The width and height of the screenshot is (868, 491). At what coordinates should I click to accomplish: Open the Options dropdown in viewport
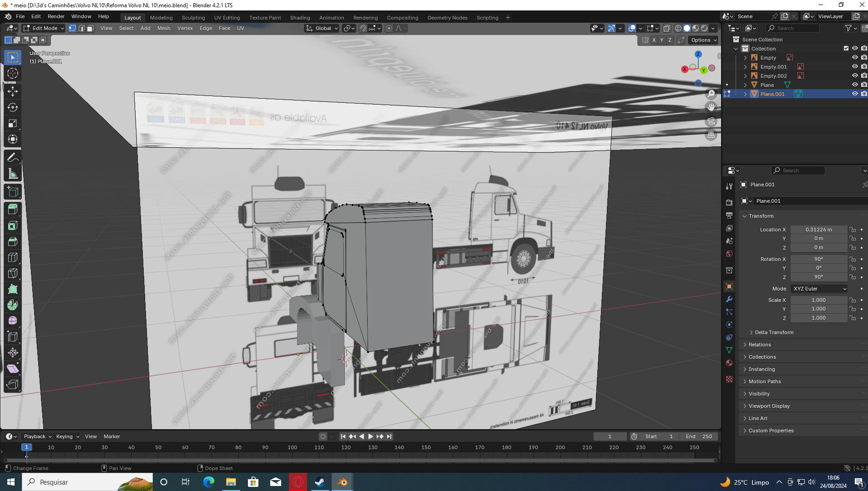tap(704, 40)
